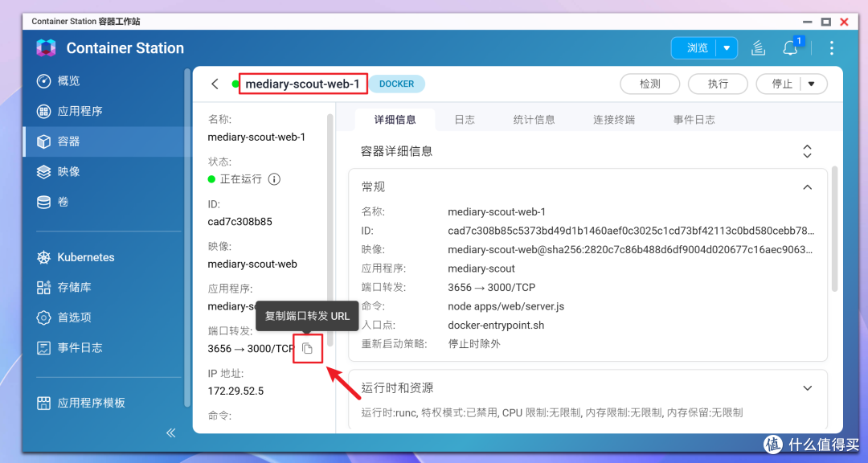The height and width of the screenshot is (463, 868).
Task: Switch to the 事件日志 tab
Action: (x=694, y=120)
